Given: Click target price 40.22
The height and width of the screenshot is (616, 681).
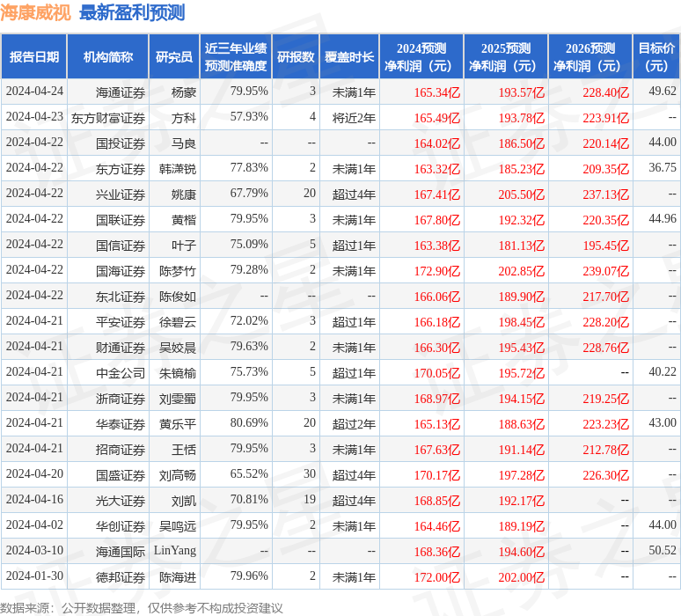Looking at the screenshot, I should 663,371.
